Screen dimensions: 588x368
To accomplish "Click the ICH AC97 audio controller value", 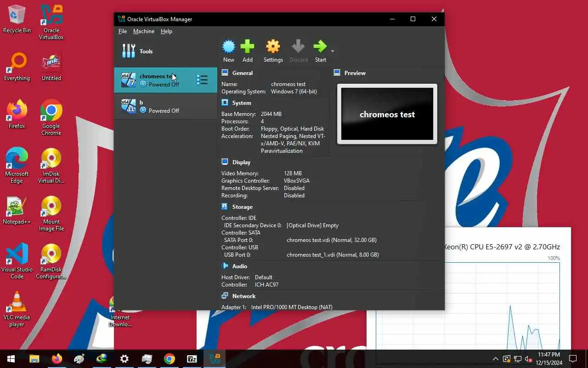I will [x=267, y=285].
